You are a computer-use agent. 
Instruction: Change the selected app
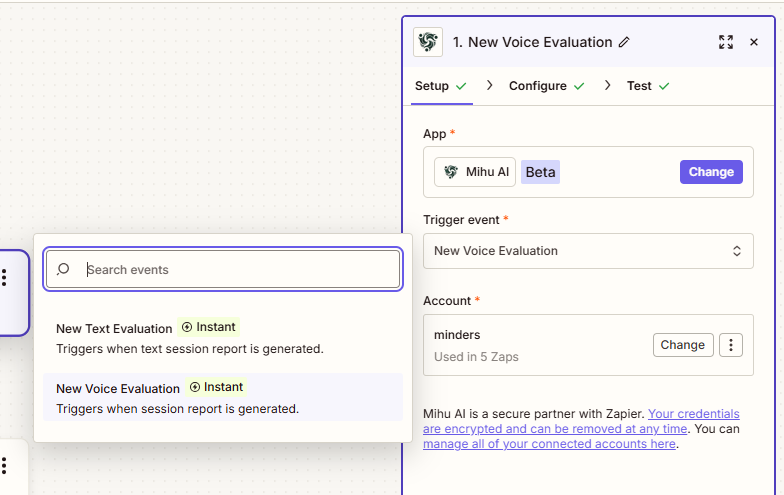coord(711,172)
